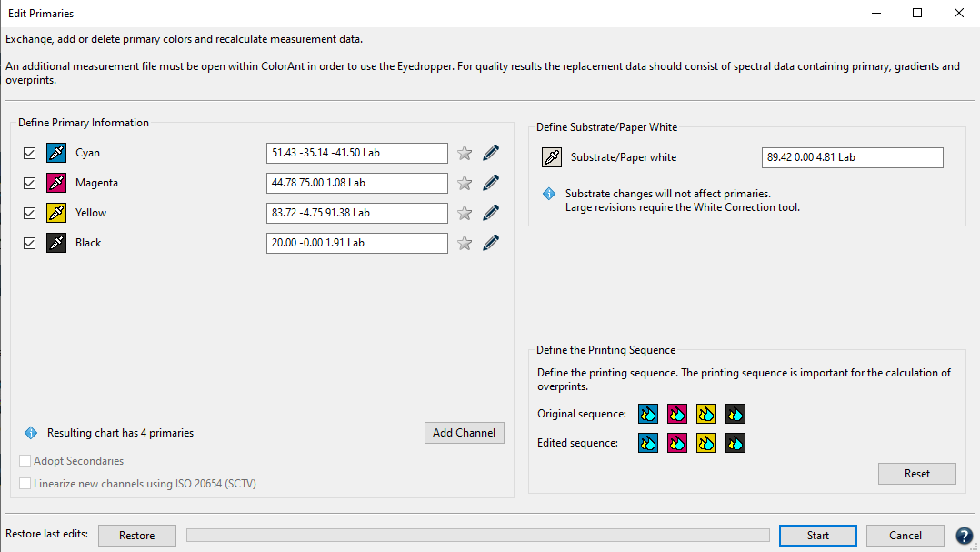Click the pencil icon for Black
The image size is (980, 552).
(491, 243)
